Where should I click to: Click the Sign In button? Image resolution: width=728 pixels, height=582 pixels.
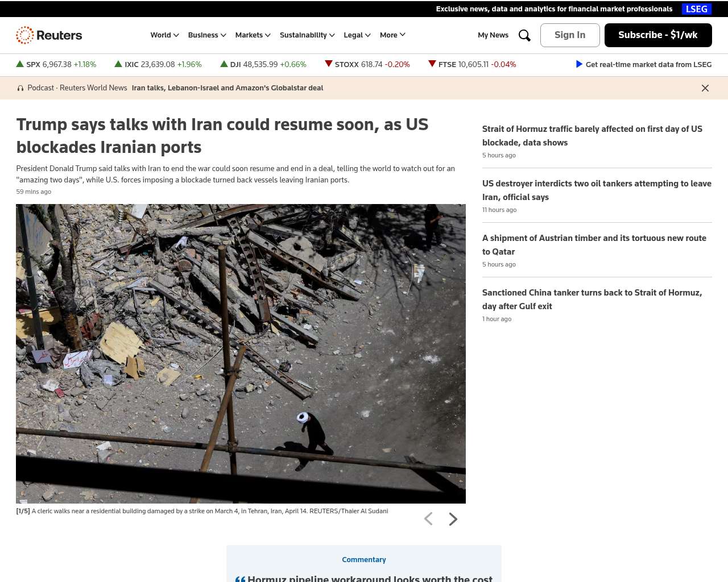[x=570, y=35]
